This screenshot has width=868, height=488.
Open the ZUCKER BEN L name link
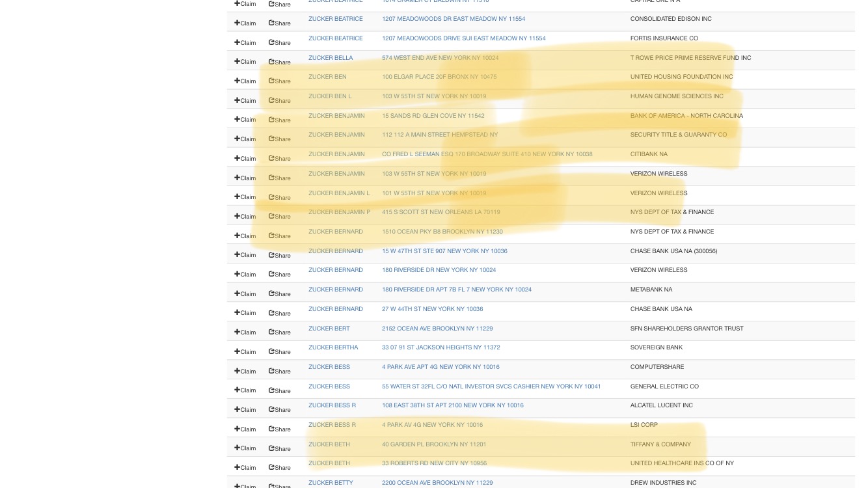pyautogui.click(x=330, y=96)
